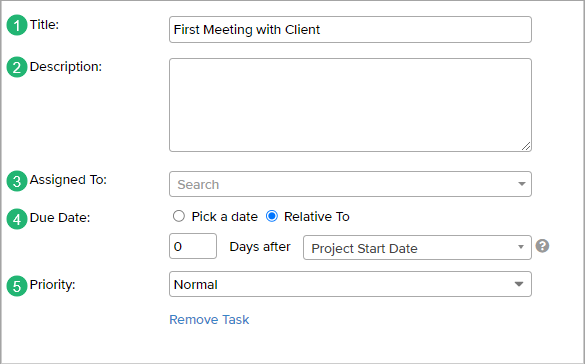Viewport: 585px width, 364px height.
Task: Click the green number 5 badge
Action: 17,286
